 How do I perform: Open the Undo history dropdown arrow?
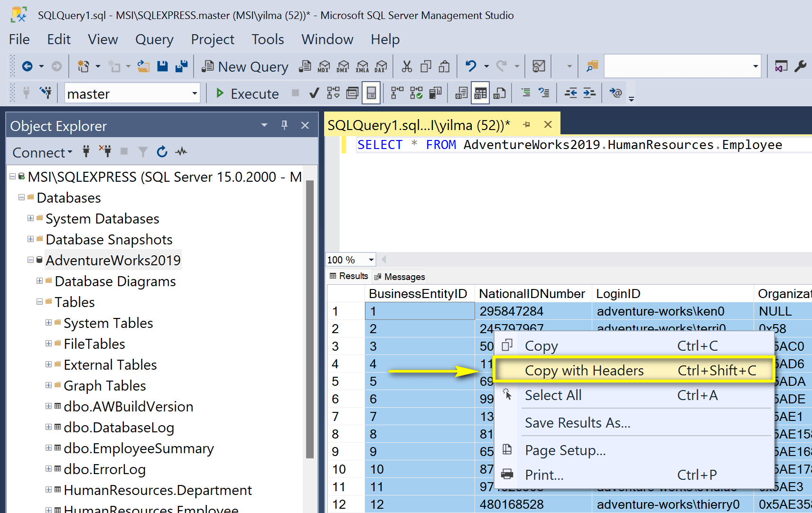(x=486, y=66)
